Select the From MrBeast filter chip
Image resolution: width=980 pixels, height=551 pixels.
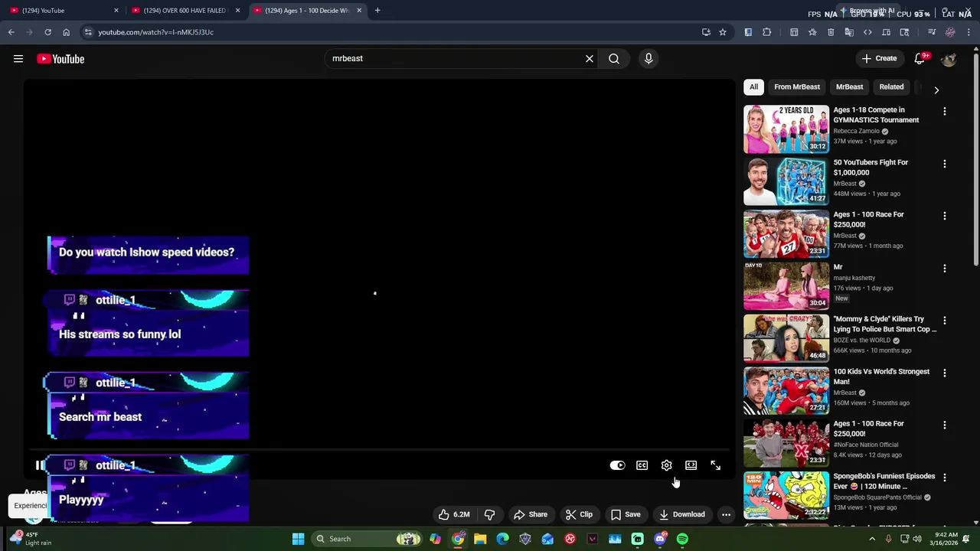[797, 87]
